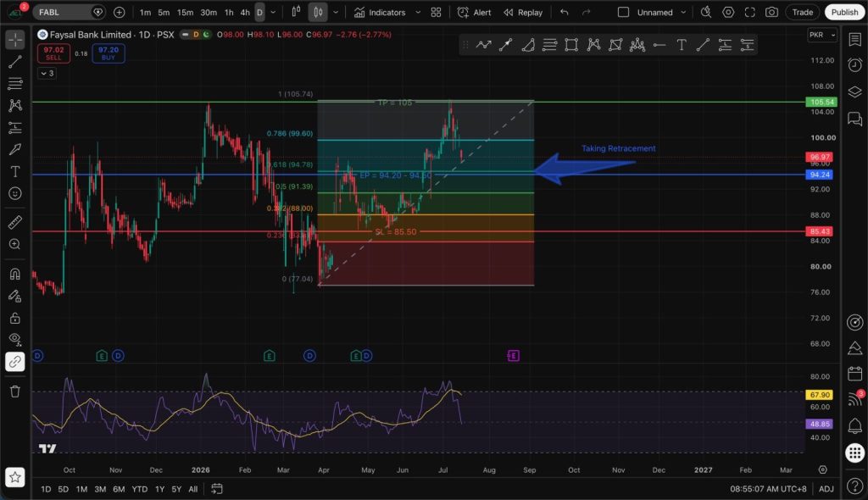Screen dimensions: 868x500
Task: Open the emoji icons tool
Action: [15, 193]
